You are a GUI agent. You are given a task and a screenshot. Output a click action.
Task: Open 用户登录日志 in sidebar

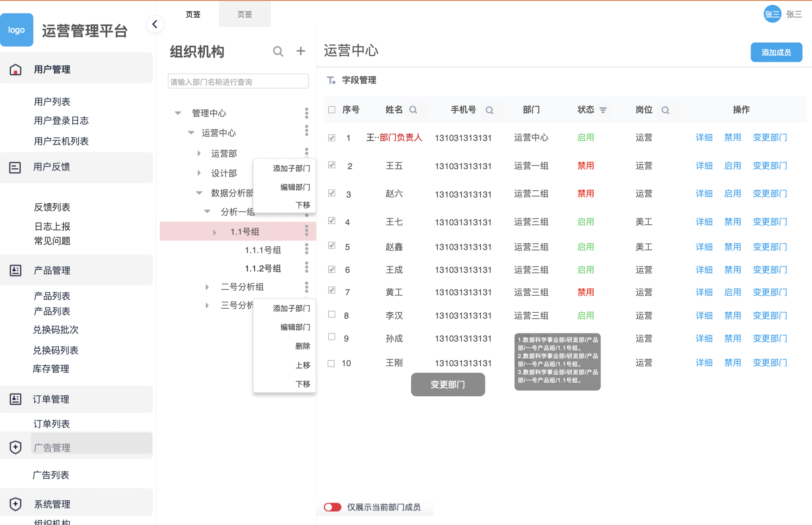click(x=62, y=121)
